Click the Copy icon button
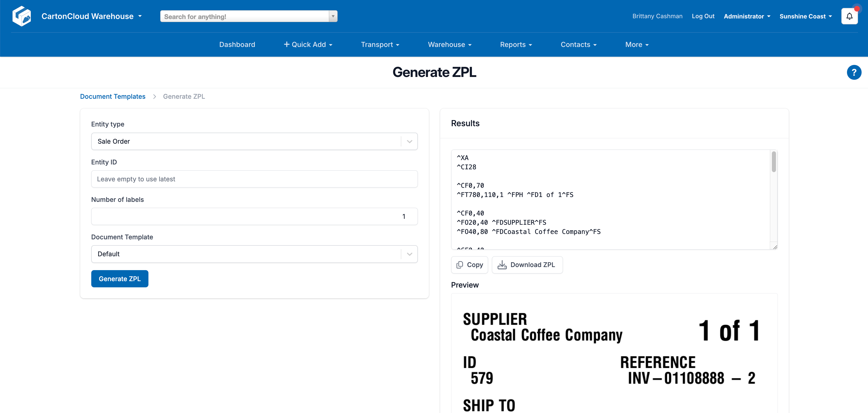868x413 pixels. pos(469,265)
